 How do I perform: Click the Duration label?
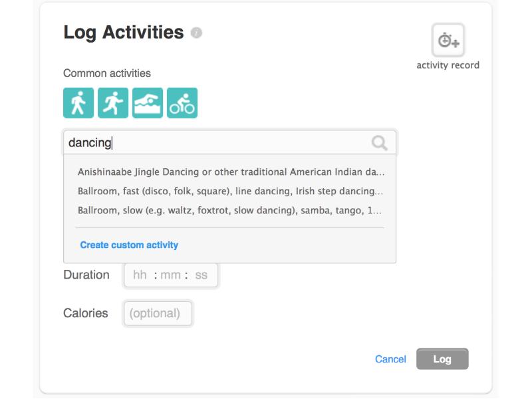coord(86,275)
